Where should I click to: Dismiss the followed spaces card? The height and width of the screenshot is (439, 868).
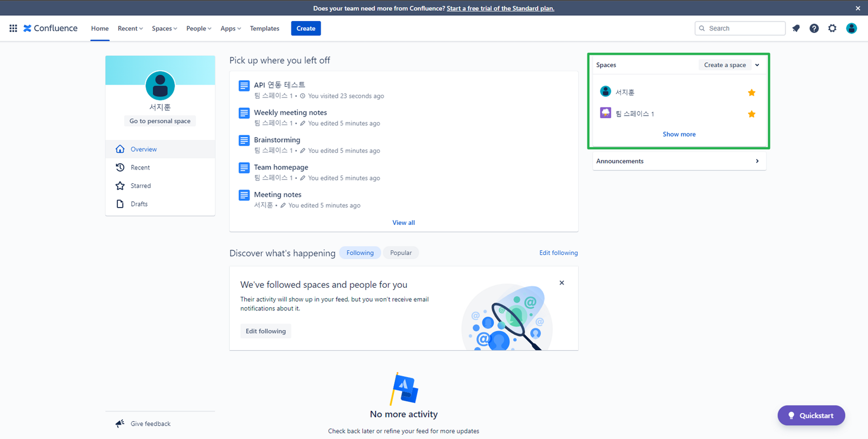561,283
